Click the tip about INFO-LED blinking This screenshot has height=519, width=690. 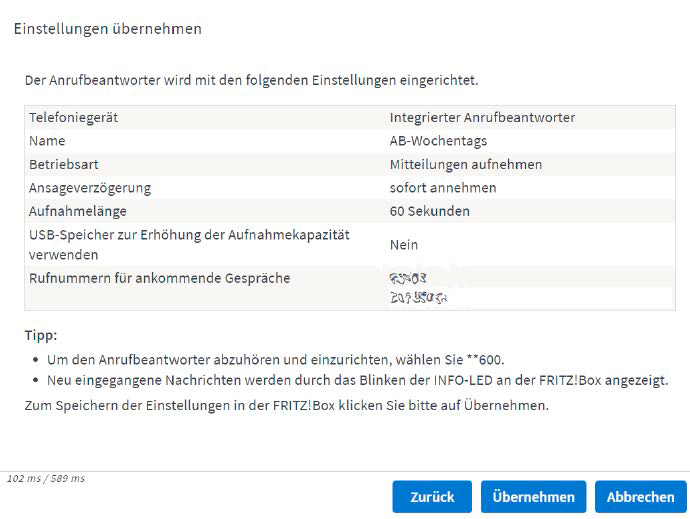tap(358, 380)
